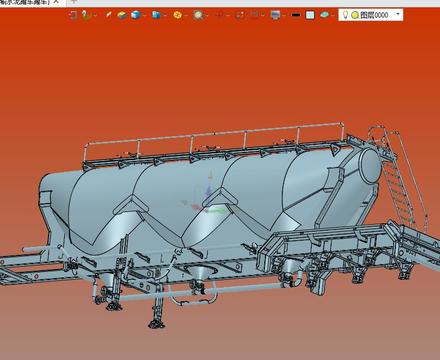Expand arrow beside the dark rectangle icon
This screenshot has width=440, height=360.
[x=263, y=15]
